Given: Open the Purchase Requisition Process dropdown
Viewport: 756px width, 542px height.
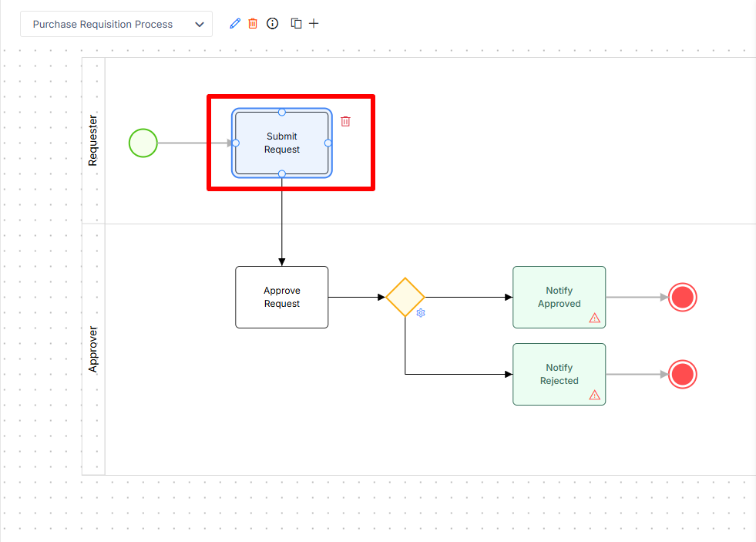Looking at the screenshot, I should click(116, 24).
